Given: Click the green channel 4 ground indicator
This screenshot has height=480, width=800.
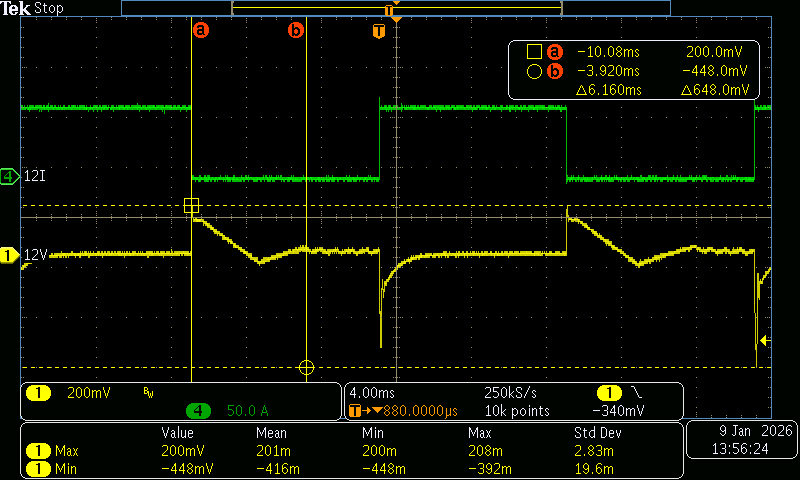Looking at the screenshot, I should (x=10, y=177).
